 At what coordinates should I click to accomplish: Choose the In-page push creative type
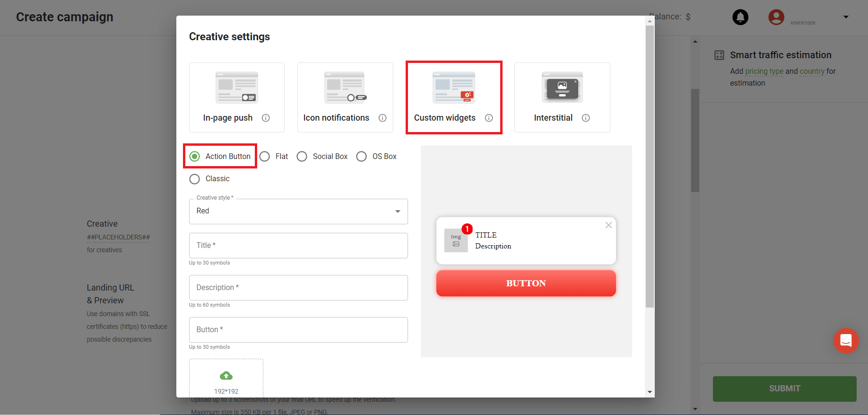[x=236, y=97]
